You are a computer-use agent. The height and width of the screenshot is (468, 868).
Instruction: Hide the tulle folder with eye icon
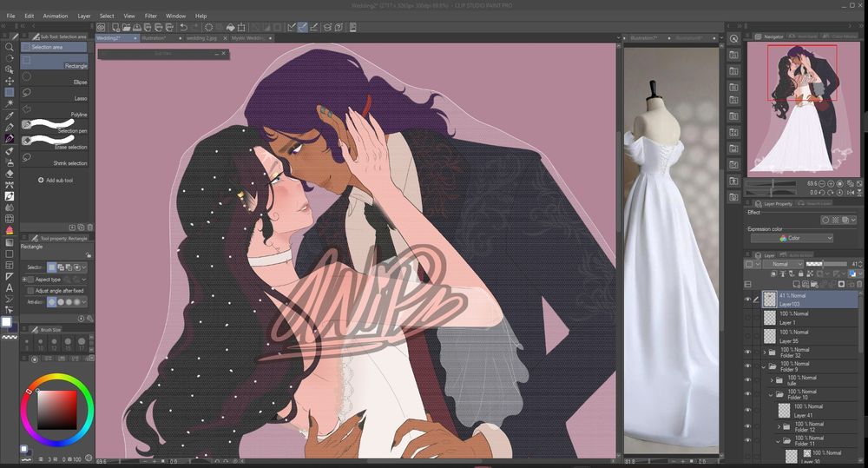748,380
